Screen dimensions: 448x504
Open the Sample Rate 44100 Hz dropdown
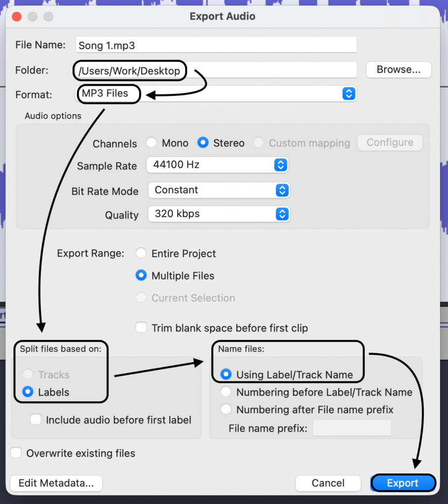217,165
